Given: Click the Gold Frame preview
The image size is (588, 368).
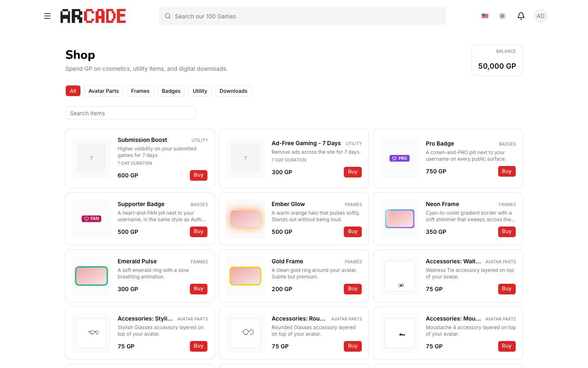Looking at the screenshot, I should (245, 276).
